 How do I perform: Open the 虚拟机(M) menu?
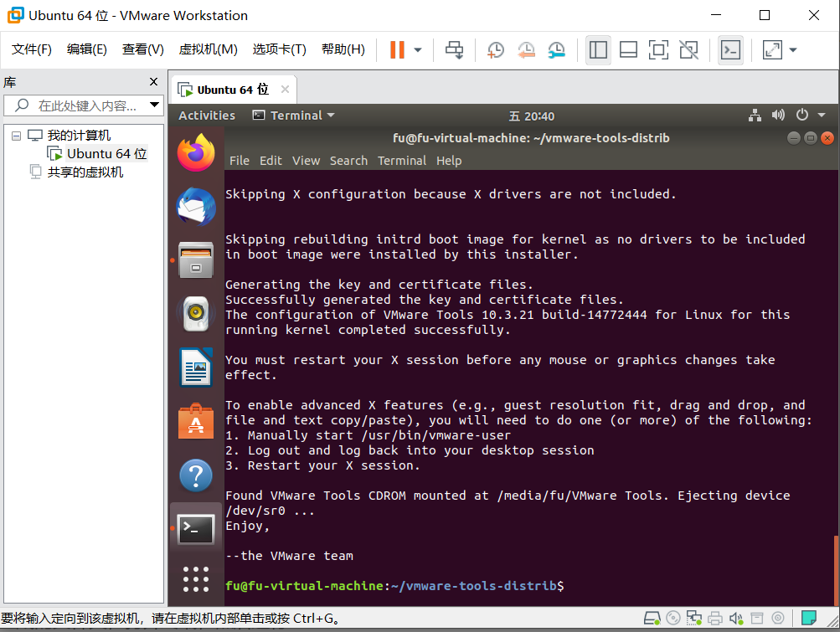click(208, 49)
